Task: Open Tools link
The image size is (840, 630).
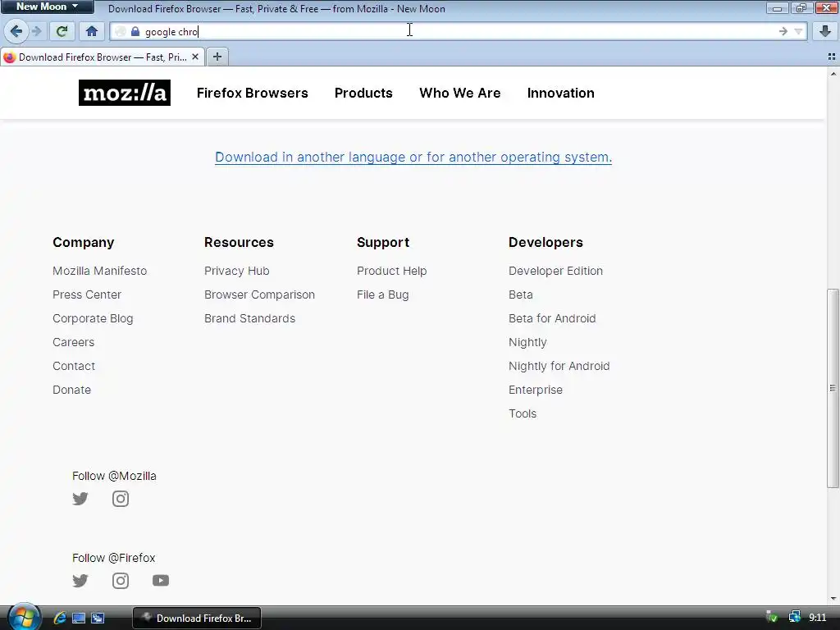Action: click(x=523, y=413)
